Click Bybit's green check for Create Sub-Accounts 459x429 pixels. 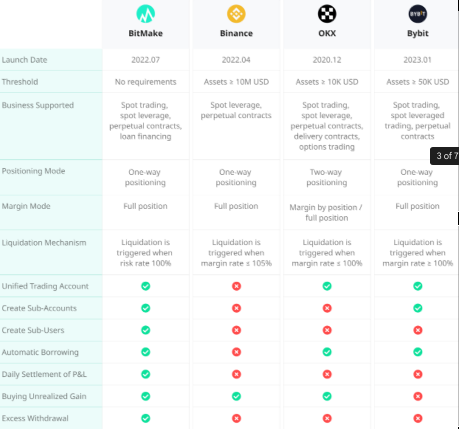[418, 308]
